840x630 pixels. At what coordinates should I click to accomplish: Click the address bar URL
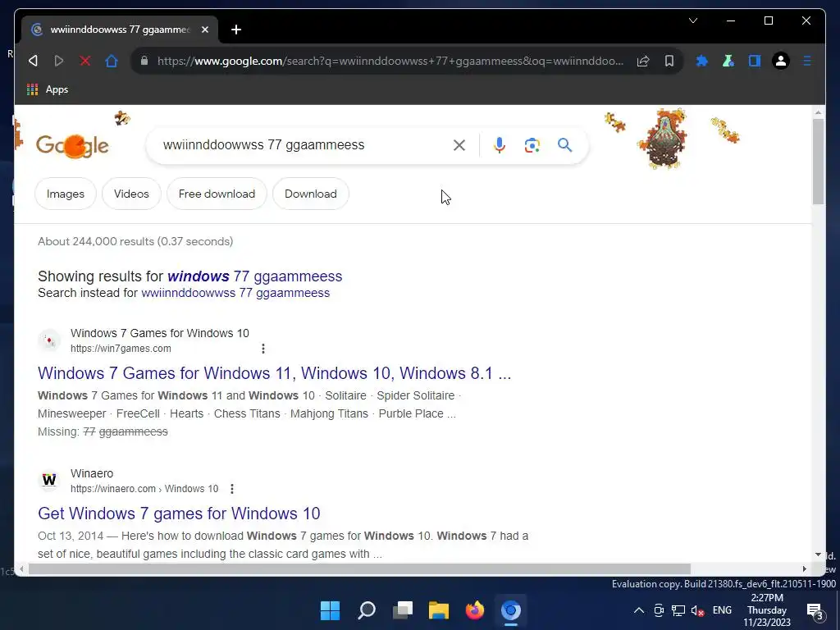[390, 61]
